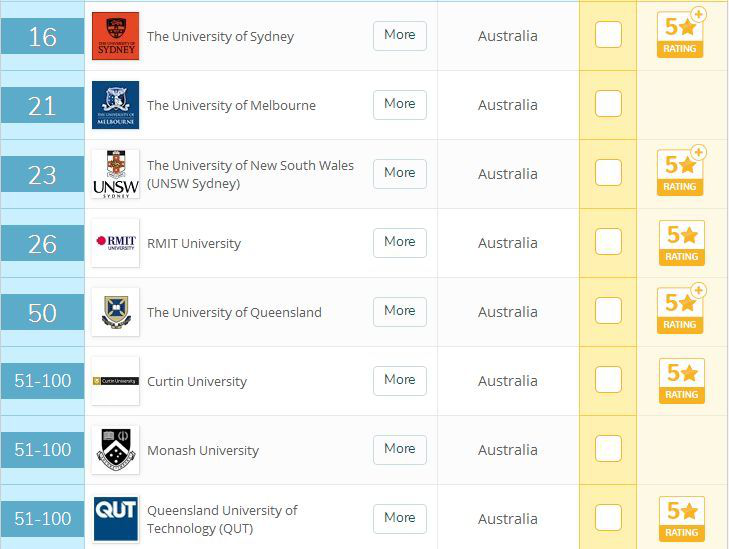This screenshot has height=549, width=729.
Task: Open the 5-star rating badge for RMIT University
Action: (x=681, y=243)
